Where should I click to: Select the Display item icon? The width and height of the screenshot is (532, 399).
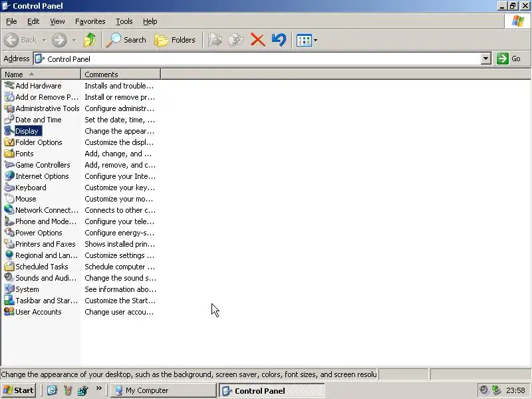[9, 131]
